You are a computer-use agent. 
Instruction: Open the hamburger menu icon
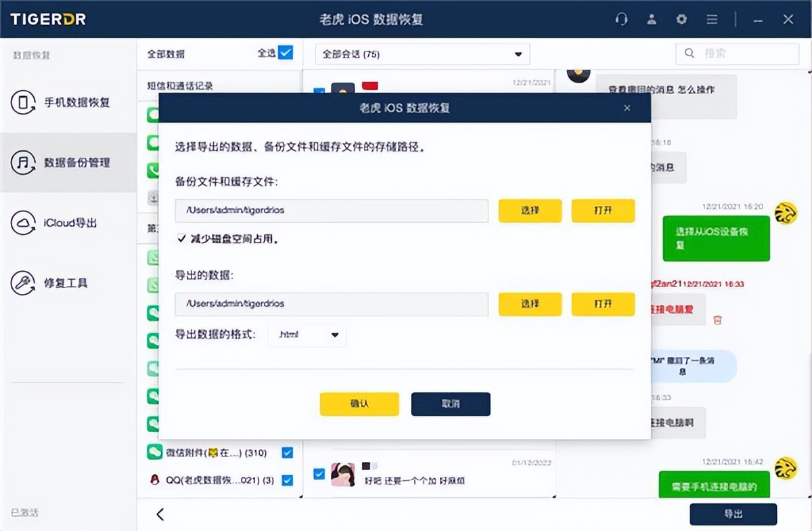pos(711,20)
